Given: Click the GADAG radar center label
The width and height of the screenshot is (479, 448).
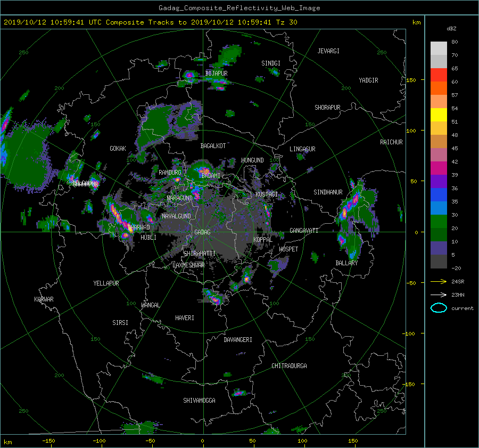Looking at the screenshot, I should (x=203, y=232).
